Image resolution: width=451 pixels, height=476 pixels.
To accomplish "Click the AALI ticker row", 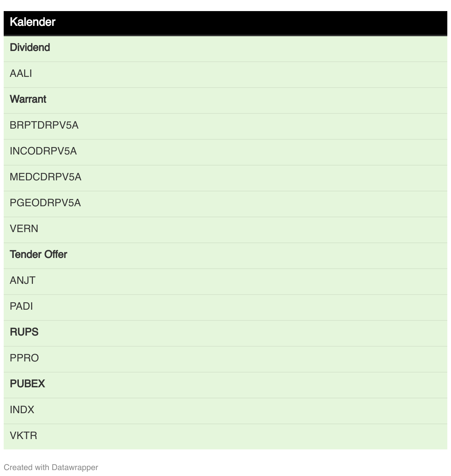I will [x=21, y=74].
